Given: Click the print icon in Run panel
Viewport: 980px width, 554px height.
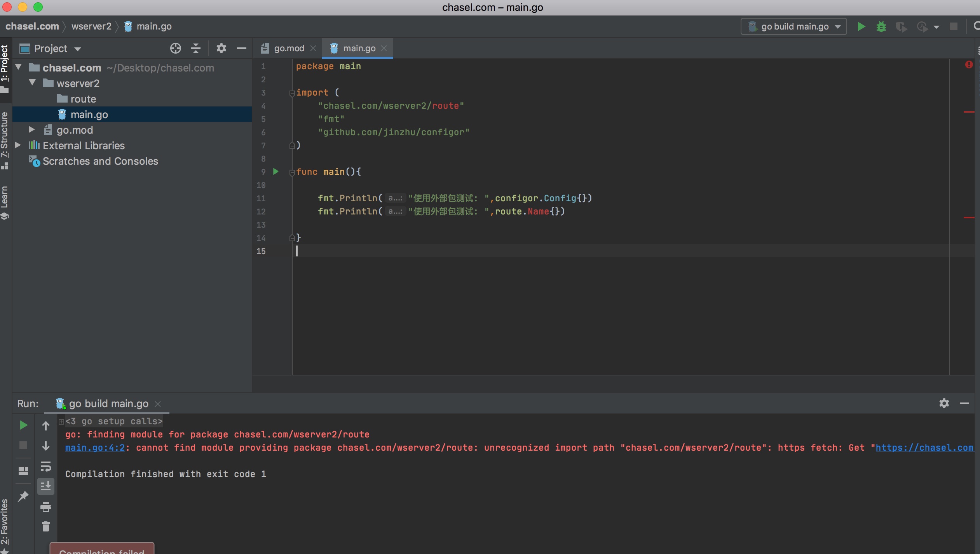Looking at the screenshot, I should (x=46, y=507).
